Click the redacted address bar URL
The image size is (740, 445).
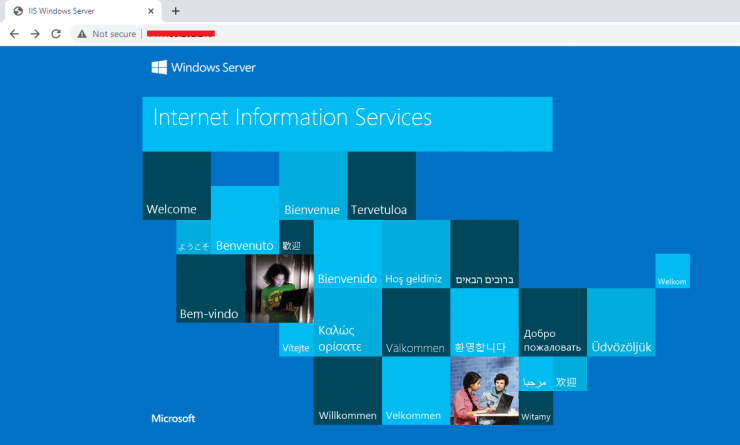[x=181, y=34]
